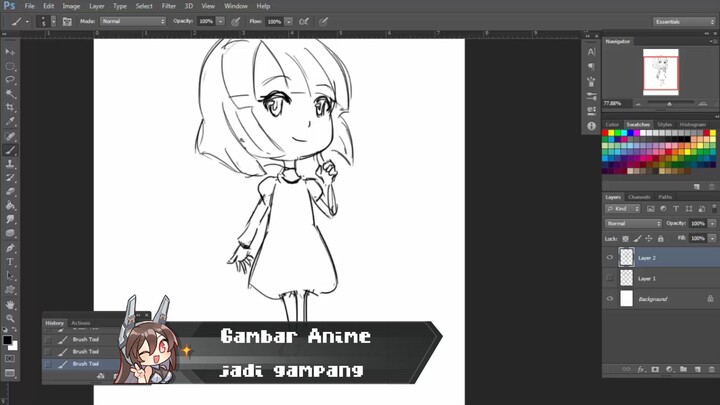Click the foreground color swatch

[x=7, y=340]
